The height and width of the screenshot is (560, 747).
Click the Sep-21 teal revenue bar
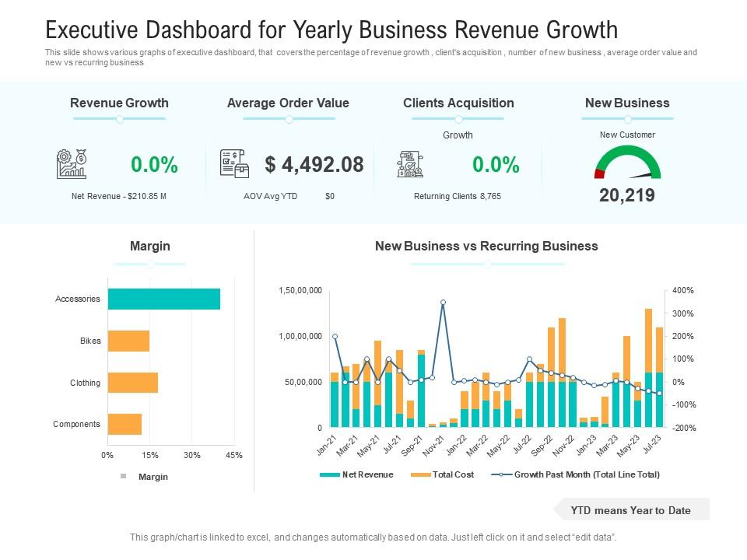[x=421, y=390]
